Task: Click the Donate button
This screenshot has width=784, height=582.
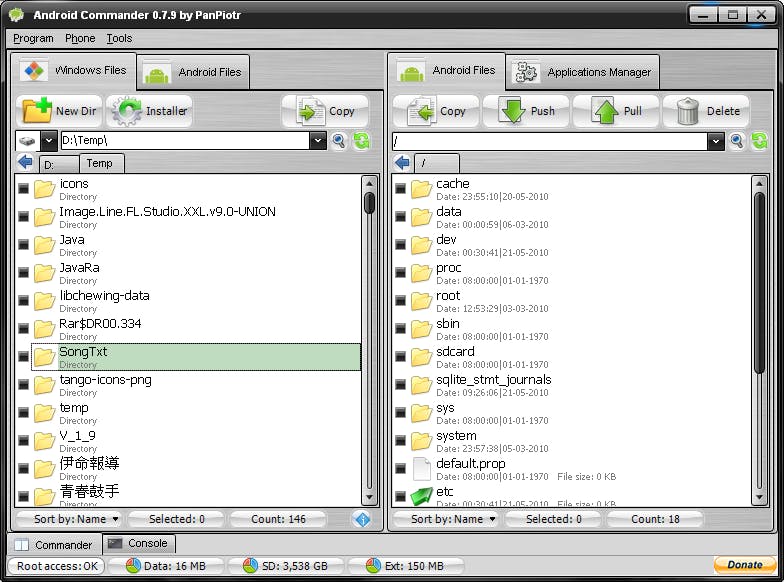Action: tap(744, 565)
